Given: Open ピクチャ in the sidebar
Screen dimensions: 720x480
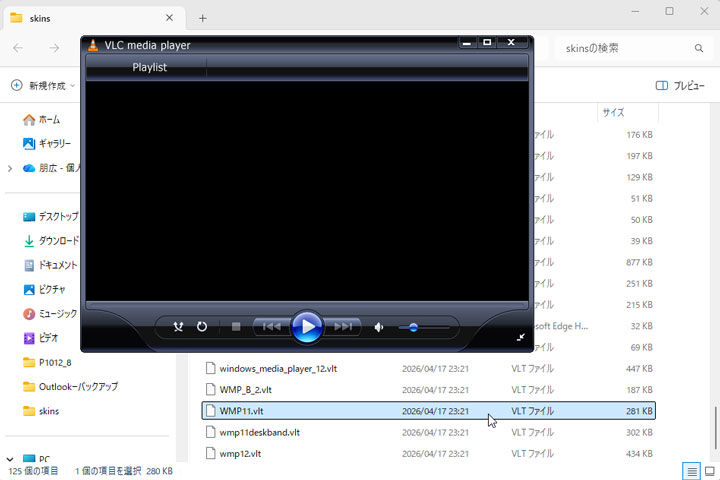Looking at the screenshot, I should [x=44, y=289].
